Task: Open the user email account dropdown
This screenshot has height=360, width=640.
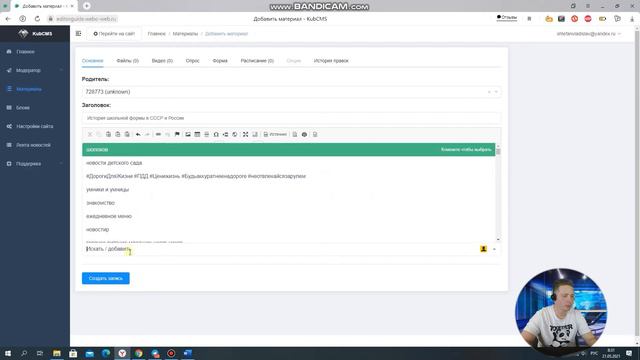Action: [x=589, y=33]
